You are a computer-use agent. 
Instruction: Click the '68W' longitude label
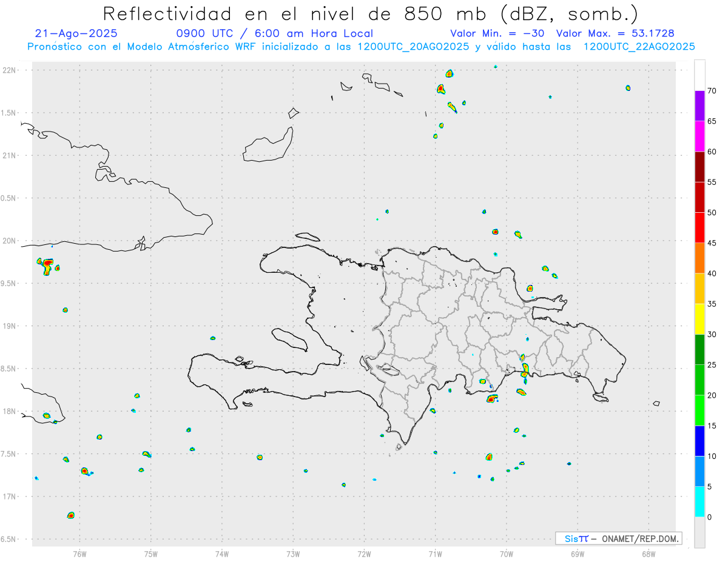[x=649, y=554]
